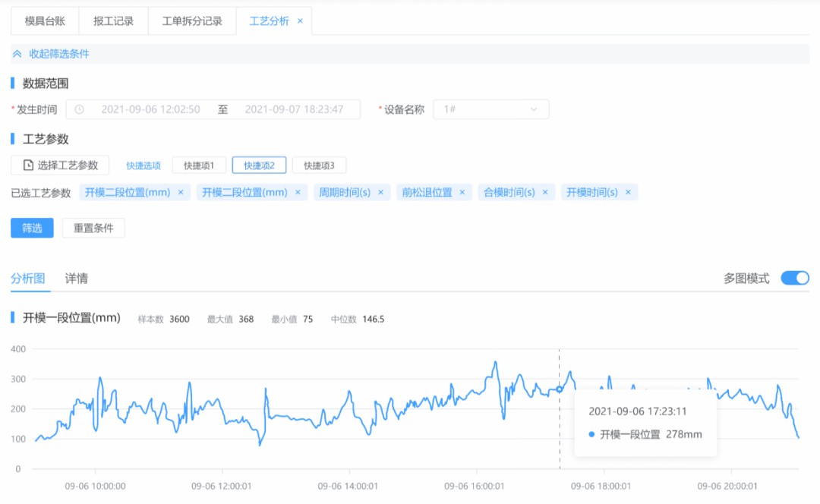820x504 pixels.
Task: Open the 设备名称 dropdown showing 1#
Action: click(490, 109)
